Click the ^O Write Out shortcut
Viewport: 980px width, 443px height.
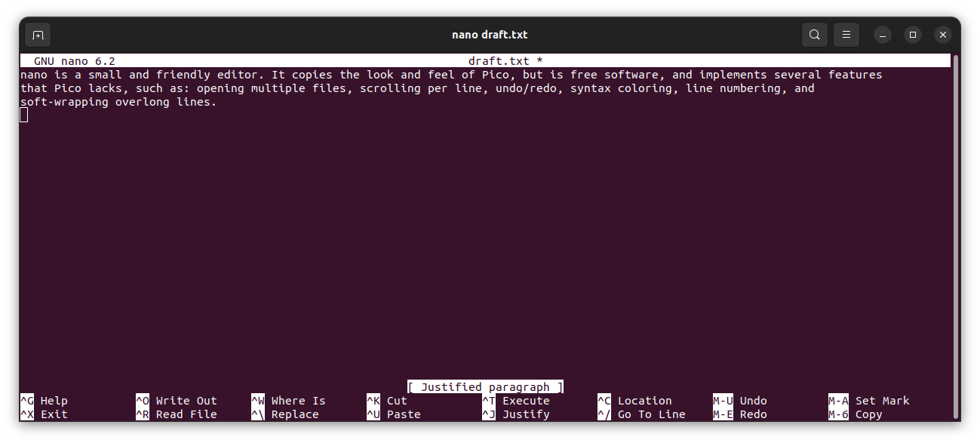(177, 401)
